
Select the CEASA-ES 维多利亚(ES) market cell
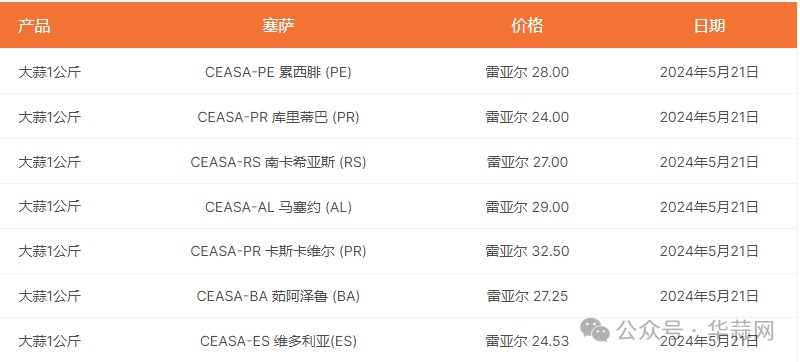point(278,341)
